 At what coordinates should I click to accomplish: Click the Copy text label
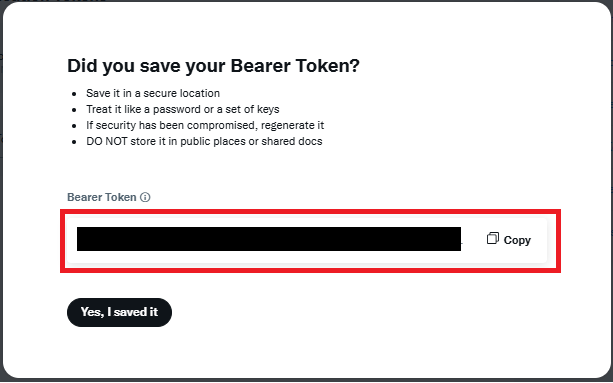(x=517, y=240)
